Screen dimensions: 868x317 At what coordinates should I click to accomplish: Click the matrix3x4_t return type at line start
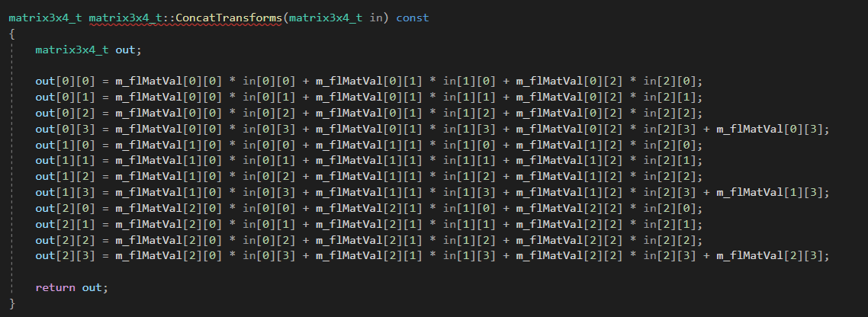click(x=46, y=18)
